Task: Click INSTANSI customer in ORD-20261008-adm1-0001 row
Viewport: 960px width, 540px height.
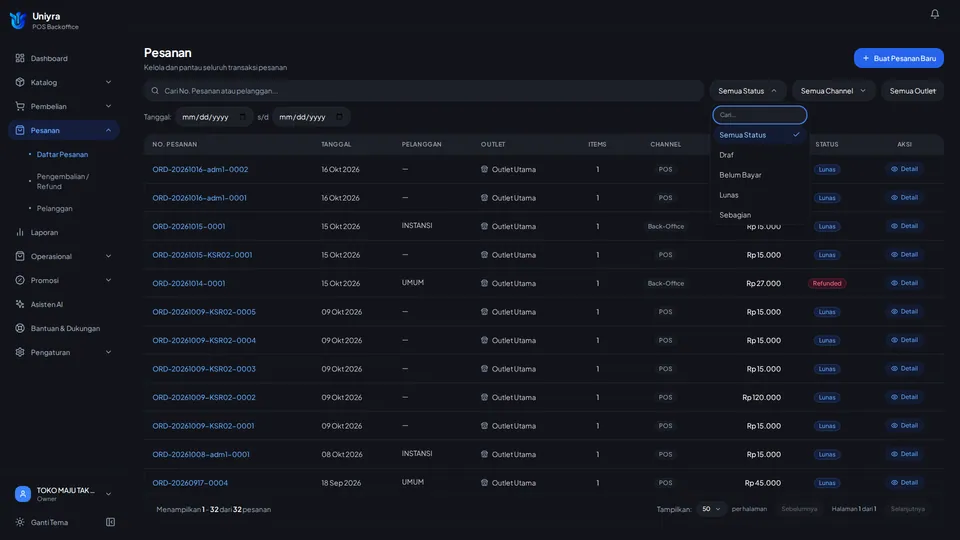Action: pos(417,454)
